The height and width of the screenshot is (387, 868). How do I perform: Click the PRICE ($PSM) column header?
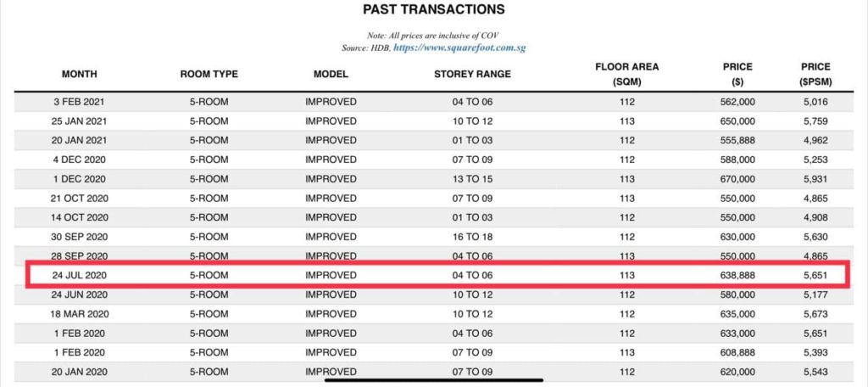[815, 75]
